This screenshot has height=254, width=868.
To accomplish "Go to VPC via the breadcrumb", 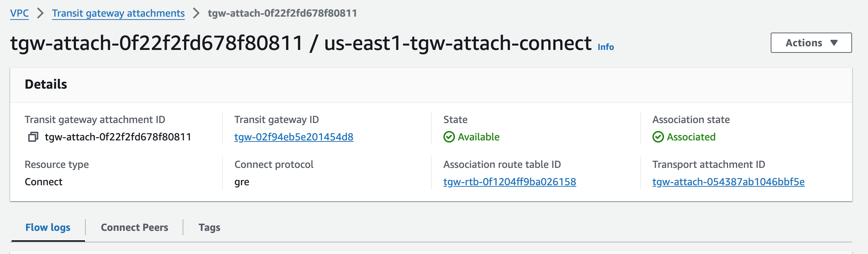I will [20, 13].
